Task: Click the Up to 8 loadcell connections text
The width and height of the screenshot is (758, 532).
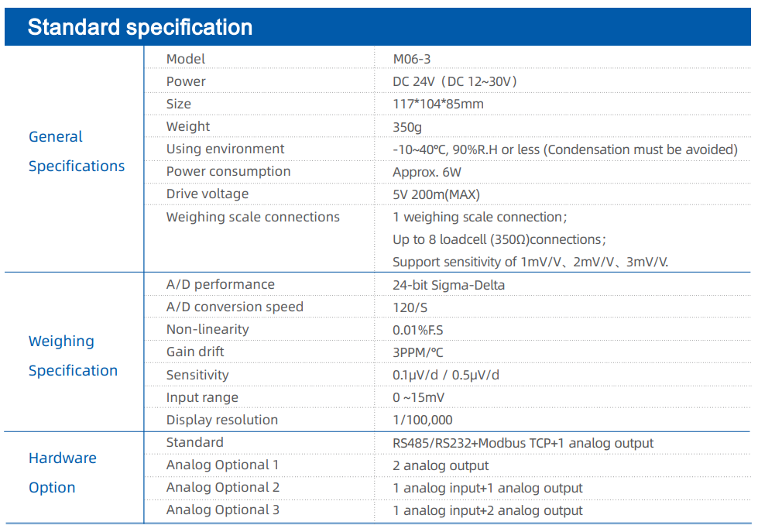Action: 499,239
